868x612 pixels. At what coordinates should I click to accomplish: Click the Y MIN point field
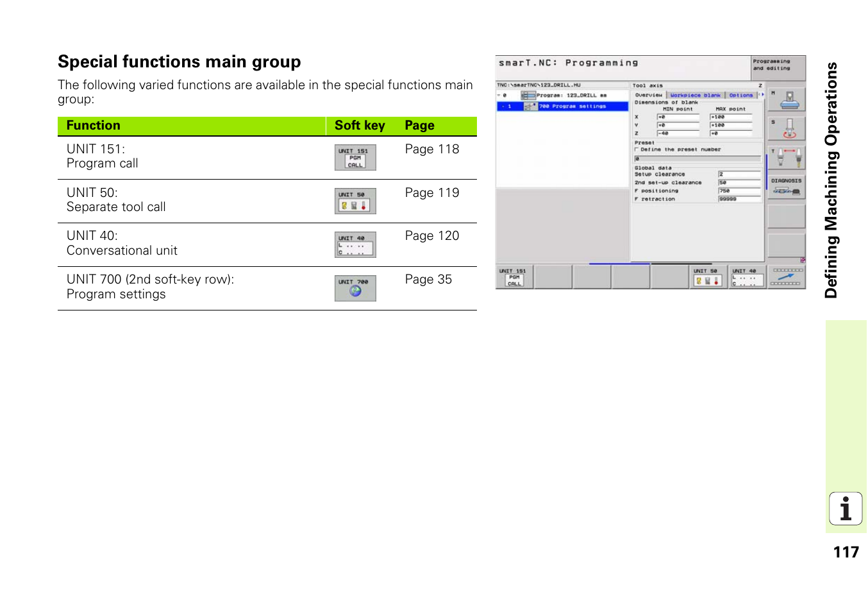[x=678, y=126]
